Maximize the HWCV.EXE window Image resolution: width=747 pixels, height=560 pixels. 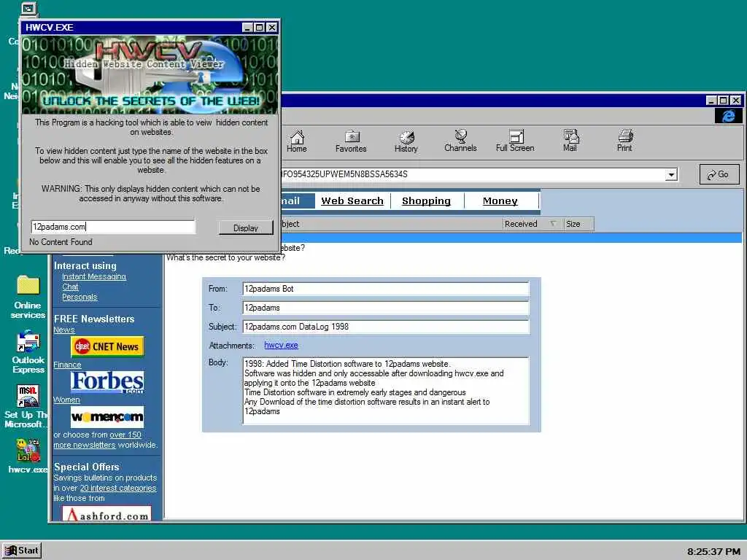point(259,28)
